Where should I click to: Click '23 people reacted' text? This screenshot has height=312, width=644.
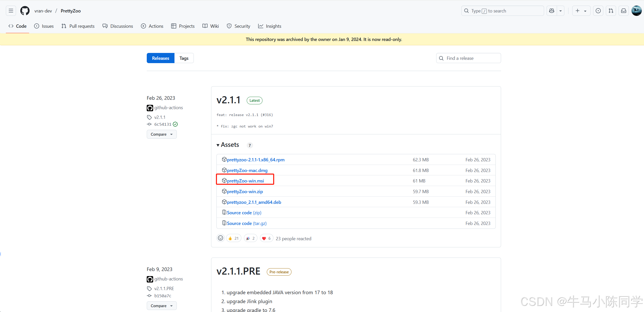click(294, 238)
